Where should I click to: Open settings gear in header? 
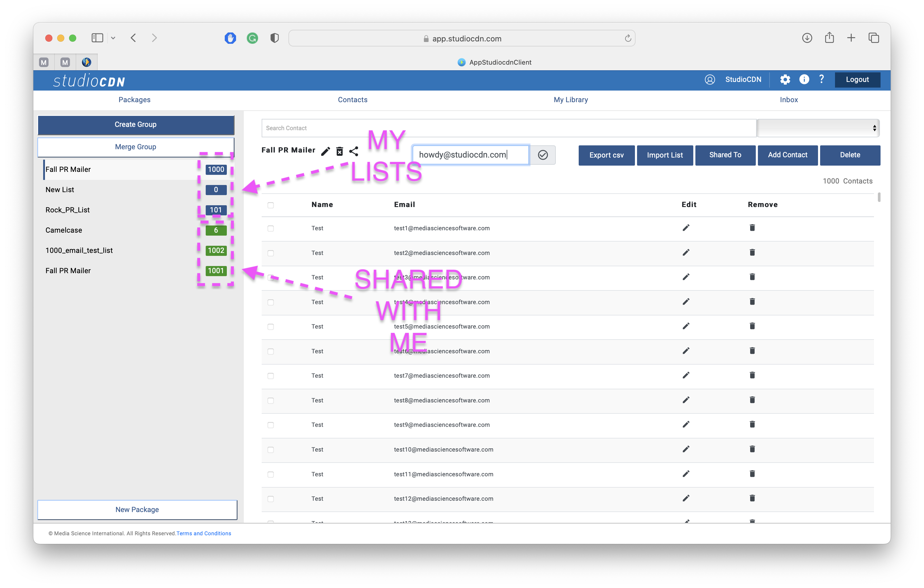(785, 80)
